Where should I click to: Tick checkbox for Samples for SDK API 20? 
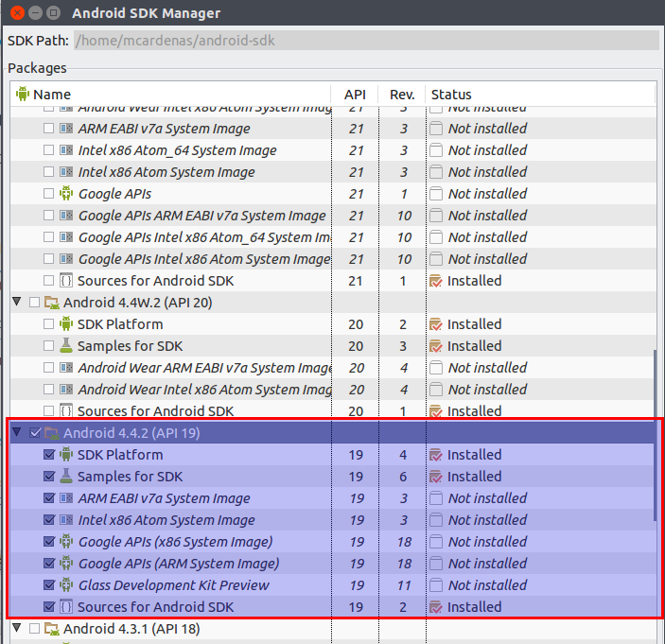[x=49, y=345]
